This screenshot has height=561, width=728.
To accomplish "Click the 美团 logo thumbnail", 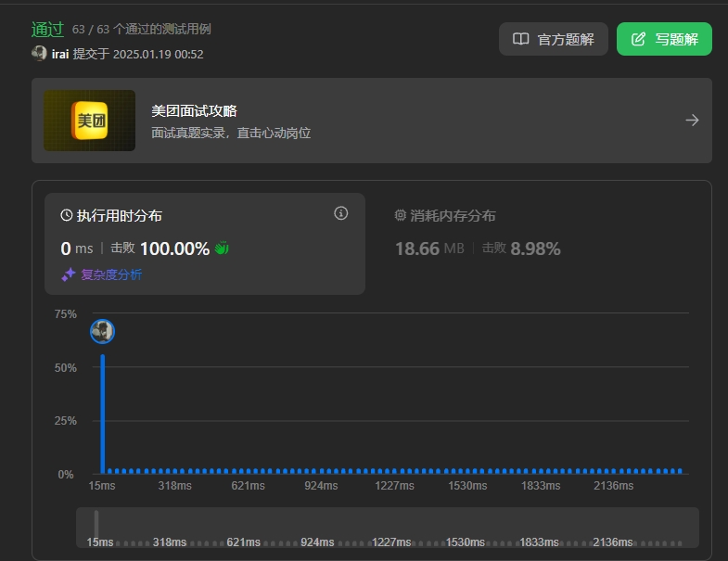I will coord(90,121).
